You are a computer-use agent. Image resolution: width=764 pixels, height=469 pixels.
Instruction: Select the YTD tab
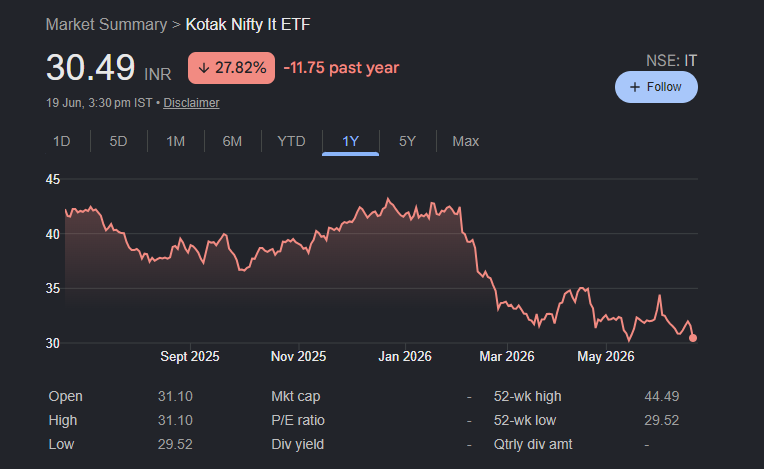tap(291, 141)
